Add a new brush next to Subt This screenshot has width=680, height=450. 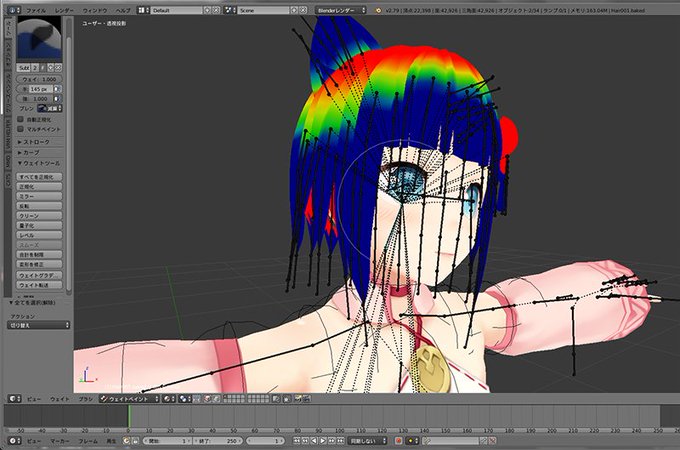(x=50, y=68)
